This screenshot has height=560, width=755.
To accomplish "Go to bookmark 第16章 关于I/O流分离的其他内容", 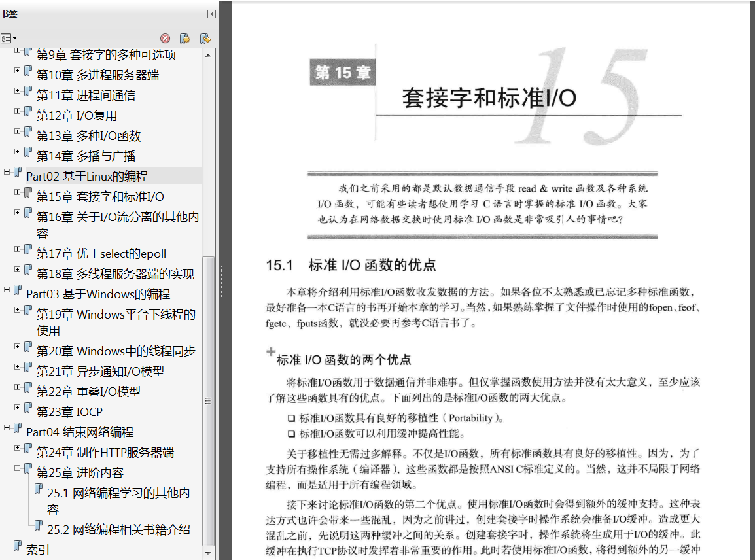I will point(118,225).
